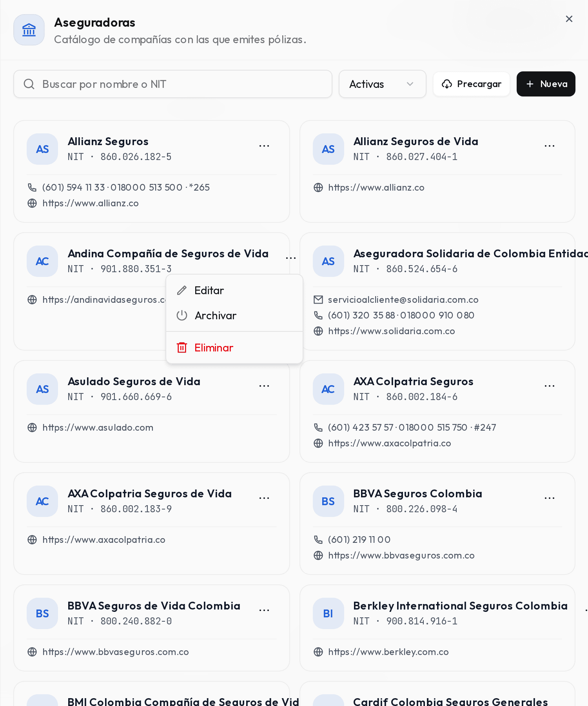The height and width of the screenshot is (706, 588).
Task: Click NIT 901.880.351-3 text
Action: tap(120, 269)
